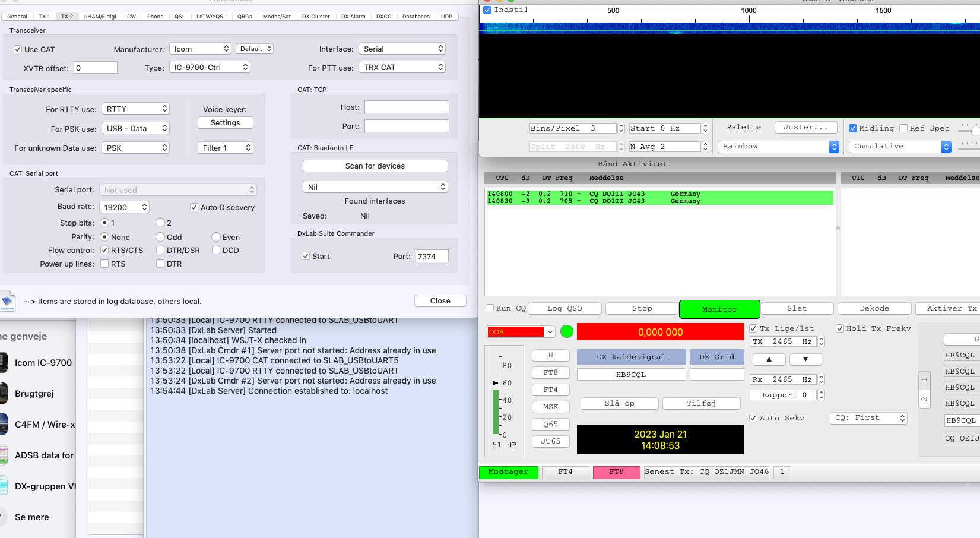Viewport: 980px width, 538px height.
Task: Open the transceiver Type dropdown IC-9700-Ctrl
Action: click(210, 67)
